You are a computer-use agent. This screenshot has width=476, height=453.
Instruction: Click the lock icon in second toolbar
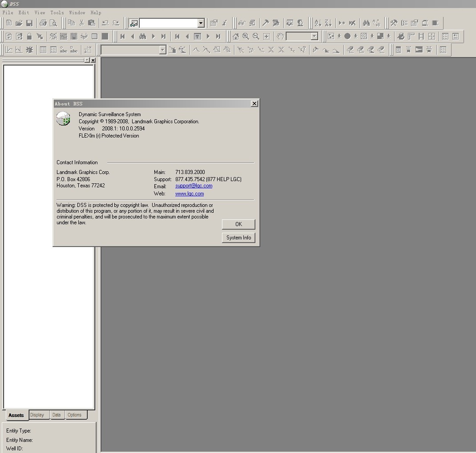[29, 36]
